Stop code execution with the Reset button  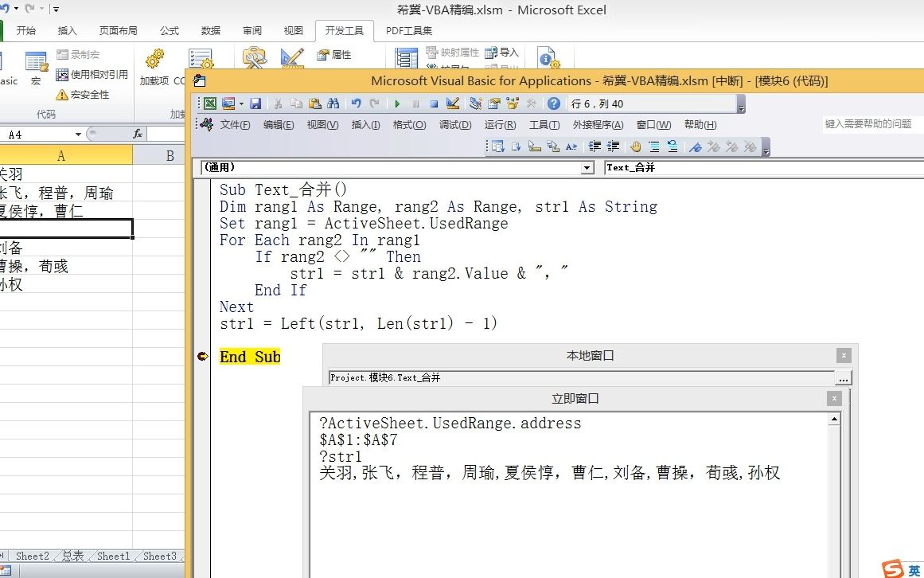[435, 103]
